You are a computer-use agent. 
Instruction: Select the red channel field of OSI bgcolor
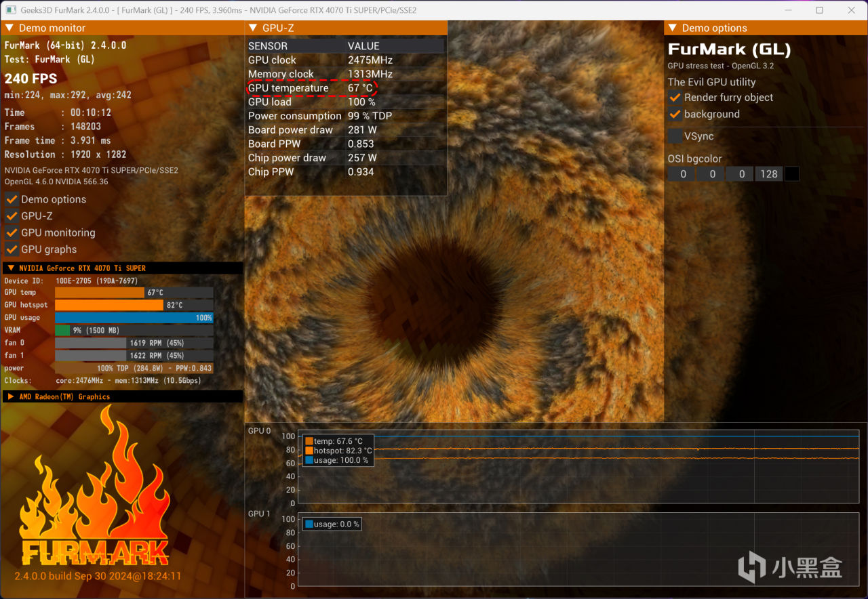682,174
